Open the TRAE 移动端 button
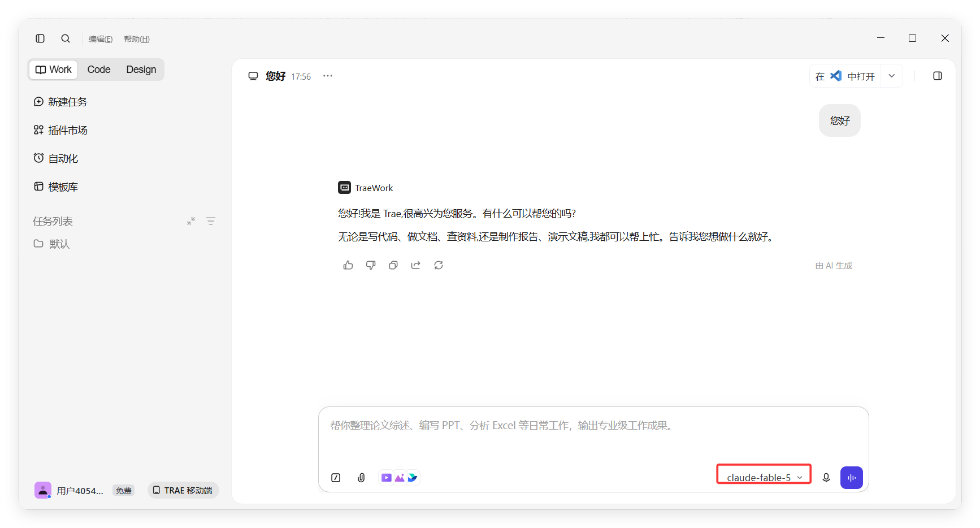 (183, 490)
